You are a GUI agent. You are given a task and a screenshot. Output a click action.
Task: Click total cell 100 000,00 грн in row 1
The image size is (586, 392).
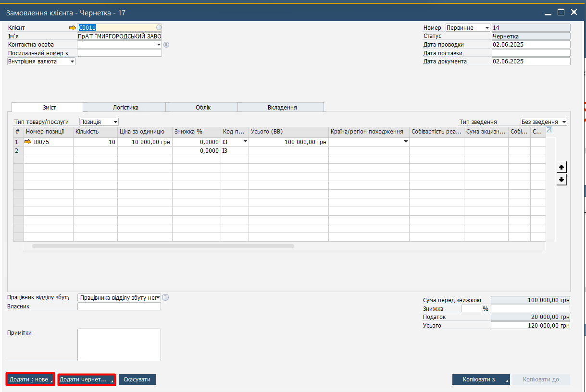288,142
